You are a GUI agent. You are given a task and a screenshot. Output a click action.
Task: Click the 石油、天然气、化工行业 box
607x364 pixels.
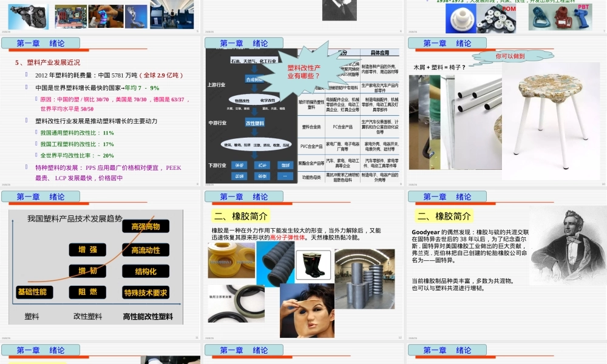pyautogui.click(x=254, y=61)
